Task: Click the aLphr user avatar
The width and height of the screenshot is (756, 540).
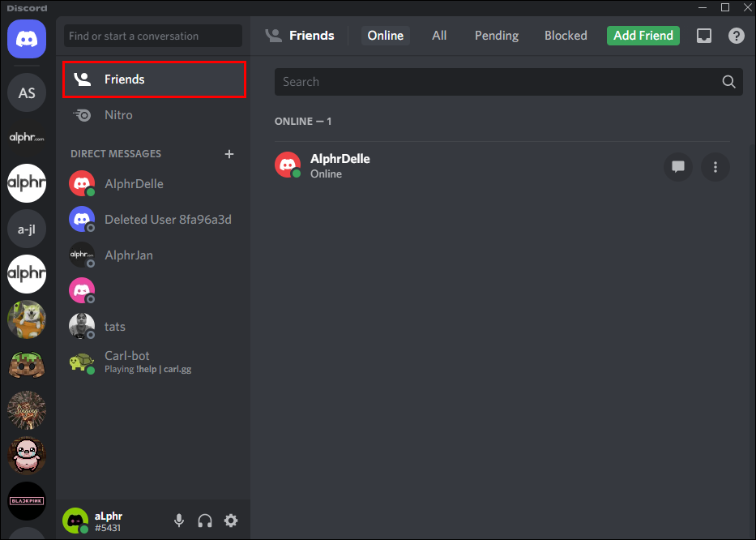Action: pos(75,521)
